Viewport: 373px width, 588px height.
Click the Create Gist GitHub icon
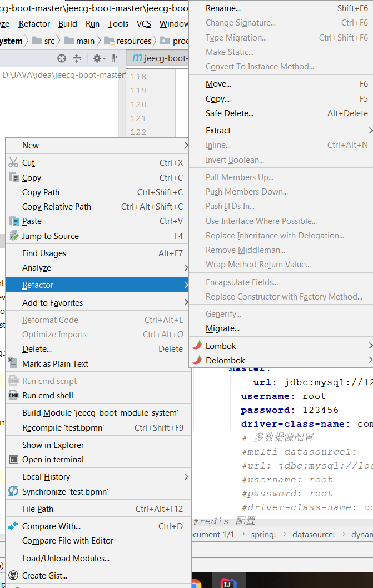click(x=13, y=575)
